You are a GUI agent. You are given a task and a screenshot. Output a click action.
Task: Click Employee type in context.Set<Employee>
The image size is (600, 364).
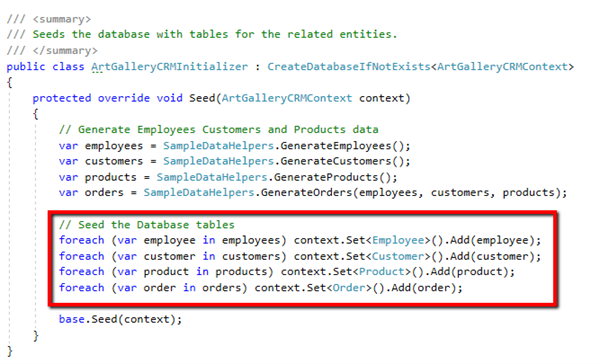(398, 240)
